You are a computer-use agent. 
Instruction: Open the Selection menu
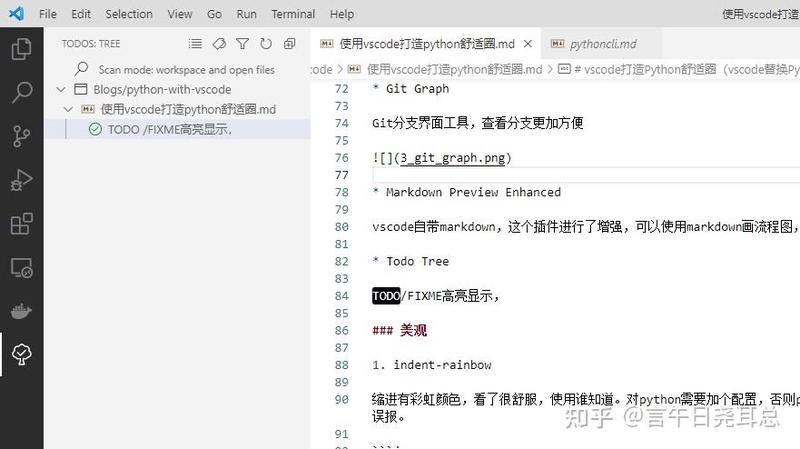point(129,14)
